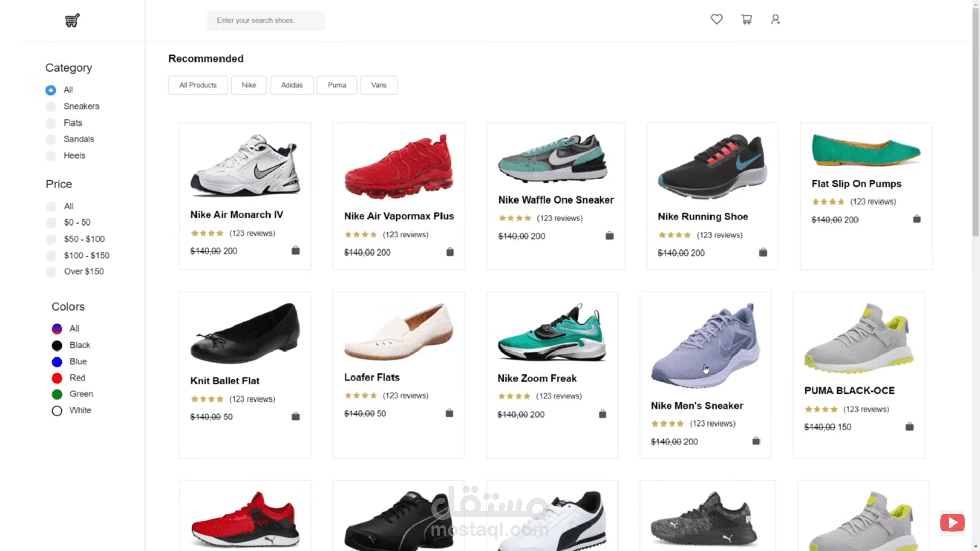Filter products by Vans brand
This screenshot has width=980, height=551.
coord(378,85)
